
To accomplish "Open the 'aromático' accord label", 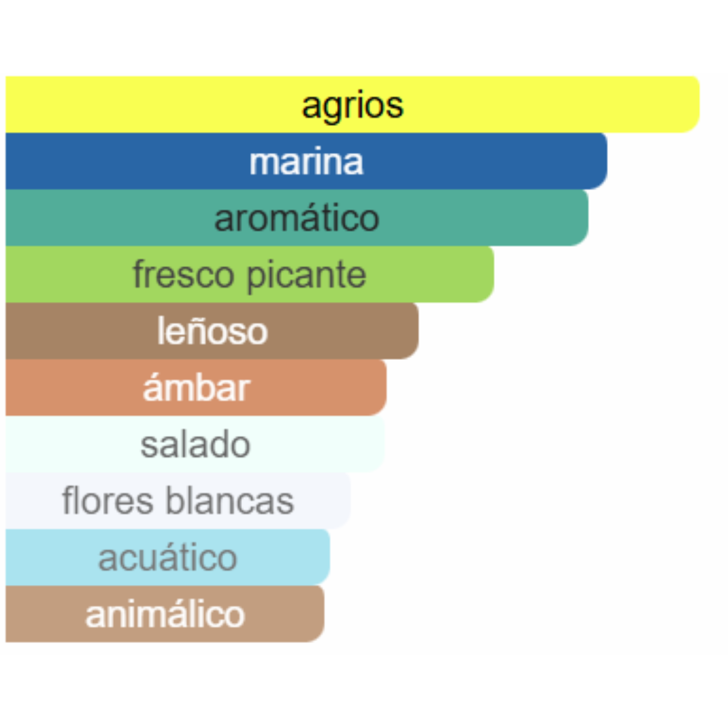I will 297,218.
